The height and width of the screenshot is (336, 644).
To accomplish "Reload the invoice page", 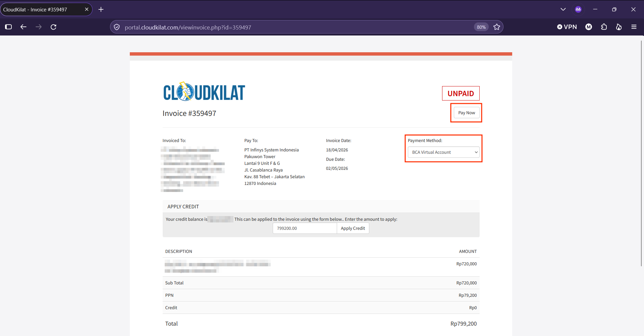I will (x=53, y=27).
